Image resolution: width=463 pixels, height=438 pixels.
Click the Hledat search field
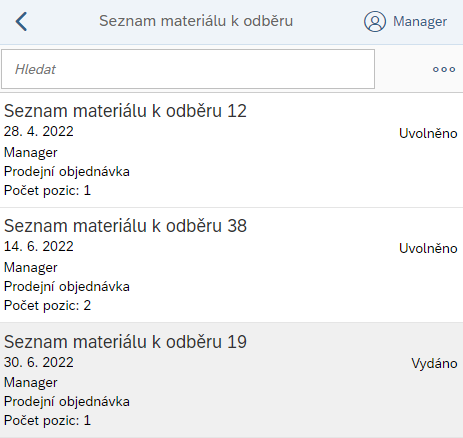pos(188,69)
